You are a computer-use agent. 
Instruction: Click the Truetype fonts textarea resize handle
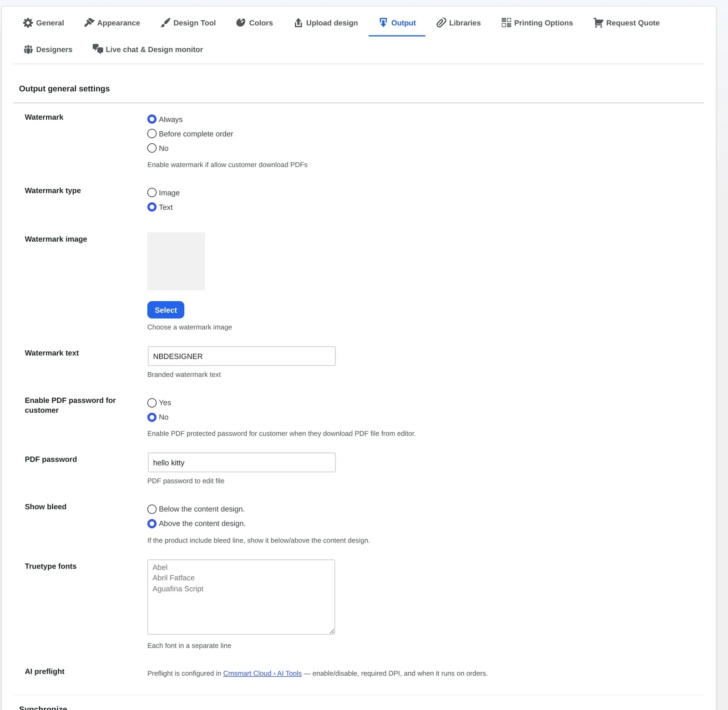tap(332, 631)
